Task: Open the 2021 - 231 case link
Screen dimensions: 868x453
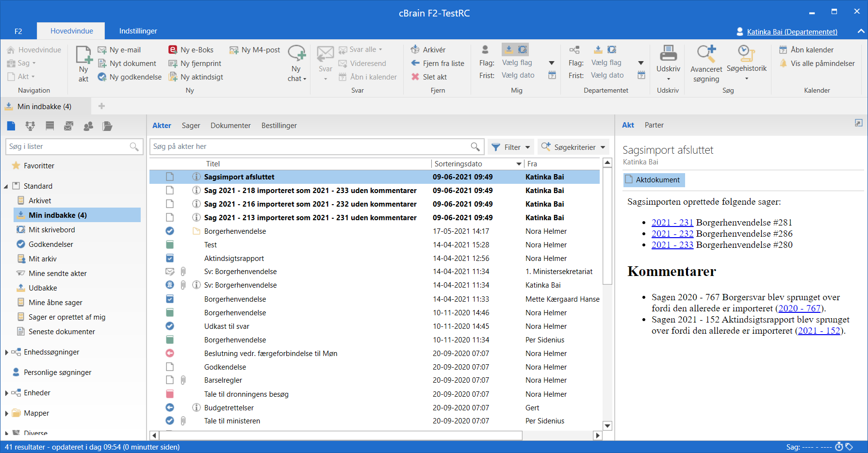Action: [x=672, y=223]
